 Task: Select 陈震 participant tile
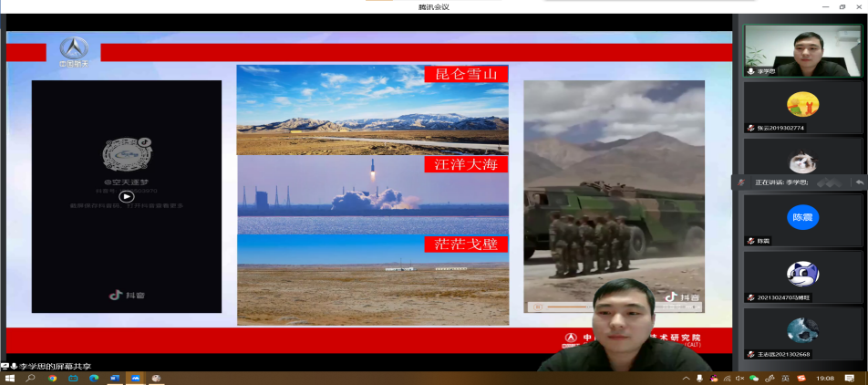click(803, 222)
